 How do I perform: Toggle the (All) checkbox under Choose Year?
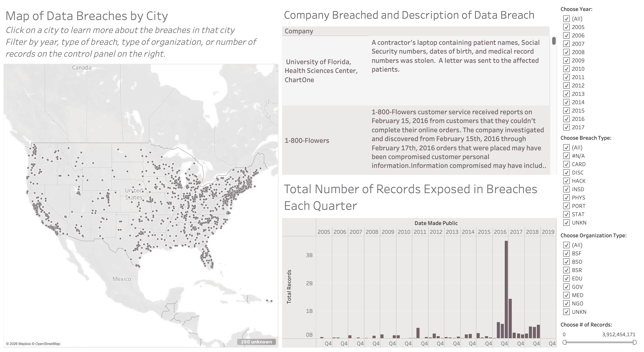(566, 19)
